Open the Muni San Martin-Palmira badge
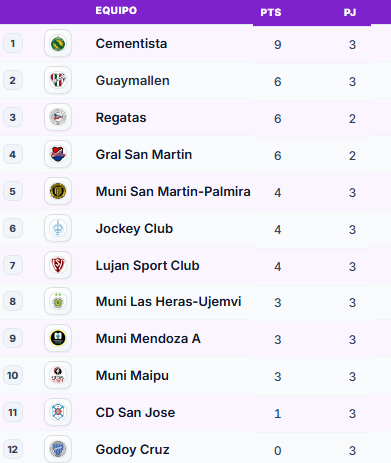The width and height of the screenshot is (391, 463). coord(58,191)
